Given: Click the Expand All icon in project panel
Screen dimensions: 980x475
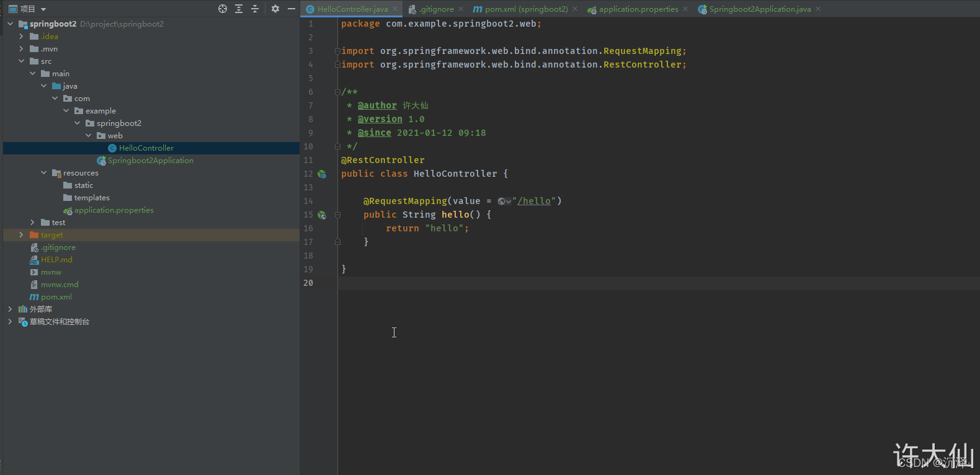Looking at the screenshot, I should click(239, 9).
